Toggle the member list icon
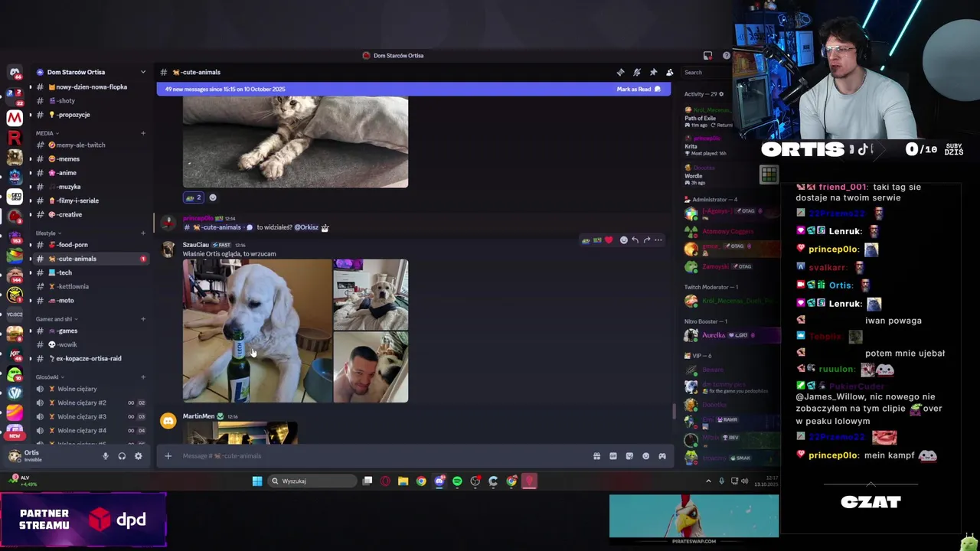Screen dimensions: 980x551 (670, 72)
